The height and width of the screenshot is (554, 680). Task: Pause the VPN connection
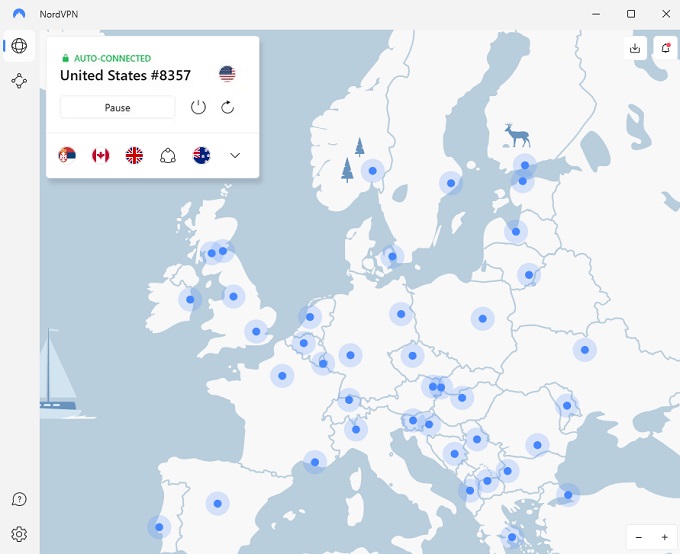click(118, 107)
